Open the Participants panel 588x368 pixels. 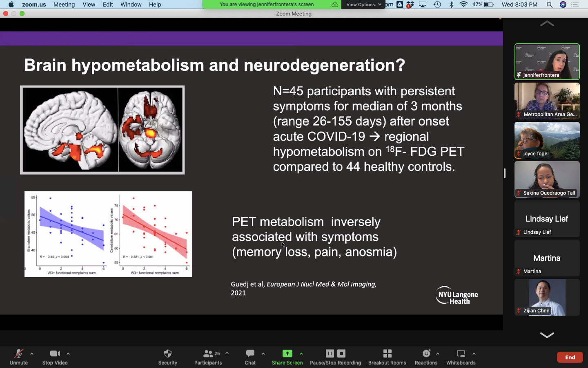208,357
